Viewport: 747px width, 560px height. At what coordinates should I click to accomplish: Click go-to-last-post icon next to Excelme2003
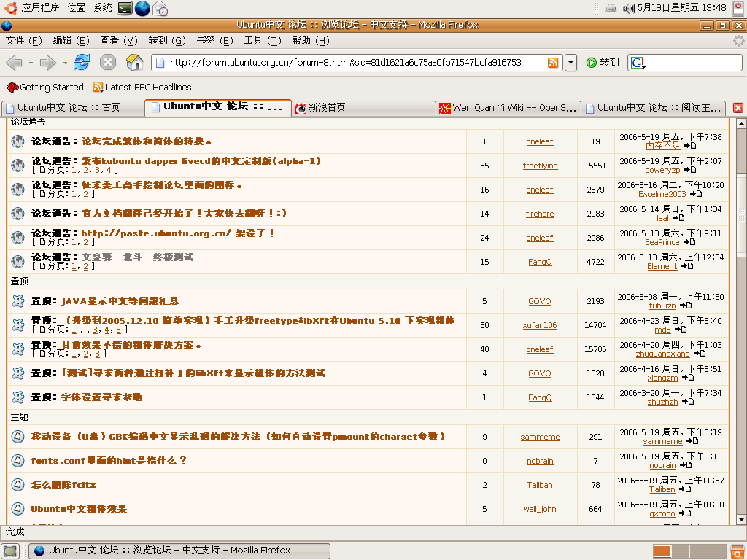click(696, 194)
